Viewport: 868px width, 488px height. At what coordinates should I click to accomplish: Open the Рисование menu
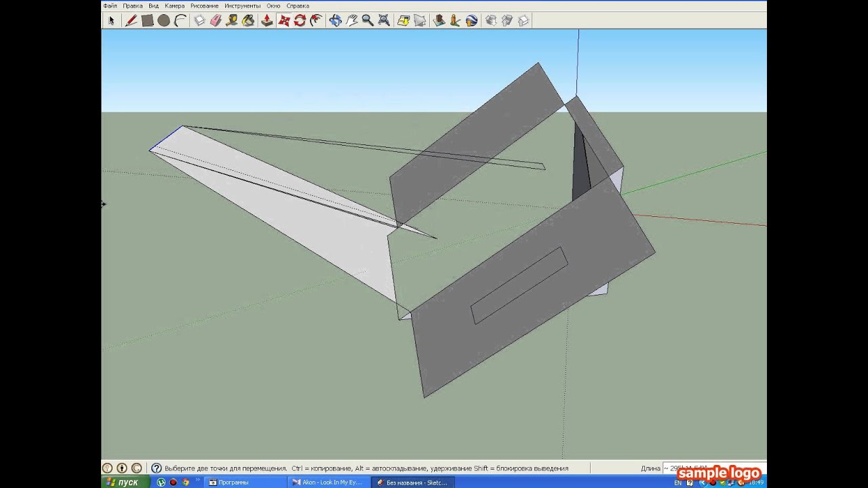click(x=204, y=5)
